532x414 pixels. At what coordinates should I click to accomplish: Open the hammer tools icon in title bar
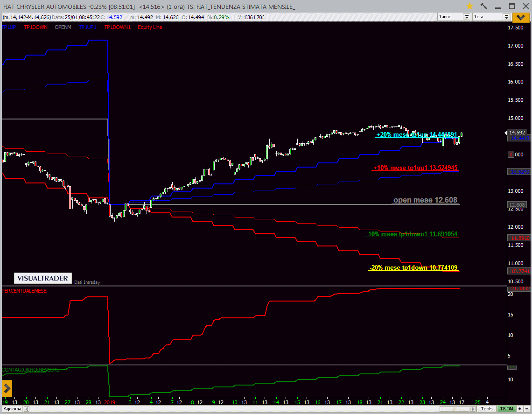click(x=483, y=6)
